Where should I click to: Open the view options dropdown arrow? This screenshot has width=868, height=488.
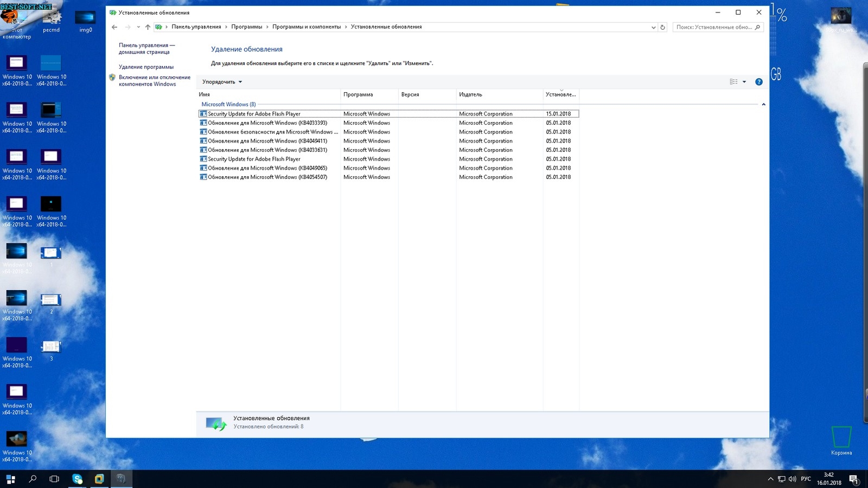(744, 82)
